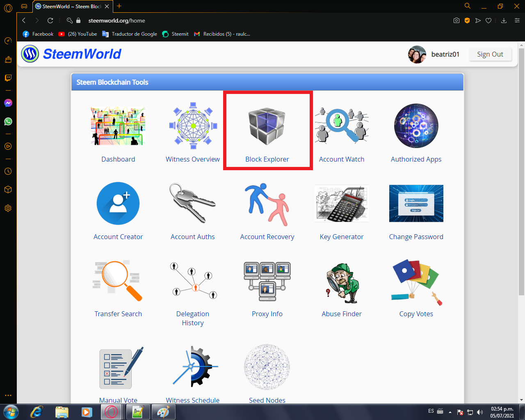The image size is (525, 420).
Task: Open the Account Recovery icon
Action: (267, 204)
